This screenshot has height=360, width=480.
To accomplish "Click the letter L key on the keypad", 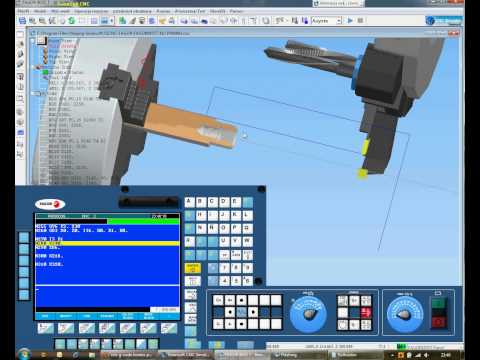I will coord(247,215).
